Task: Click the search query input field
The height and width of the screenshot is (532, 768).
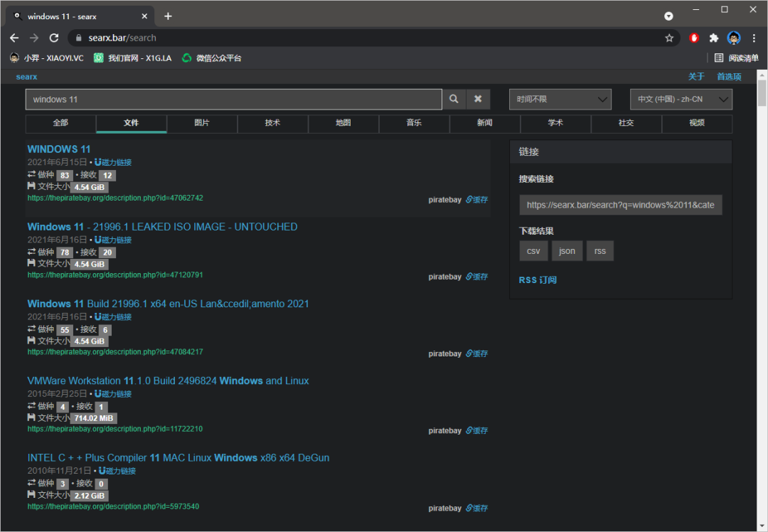Action: click(233, 100)
